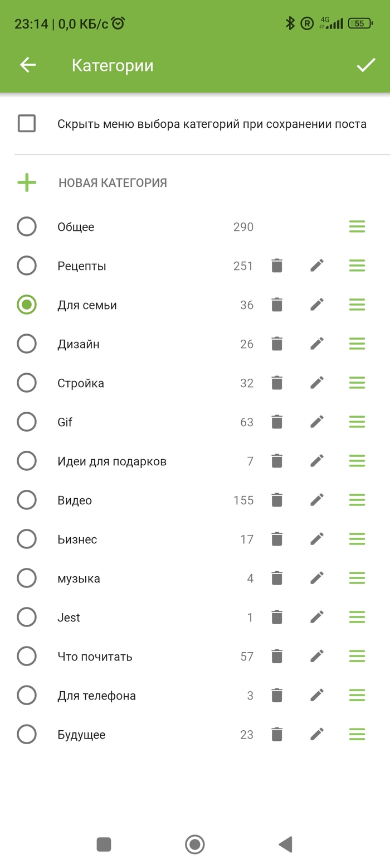Screen dimensions: 390x868
Task: Delete the Рецепты category
Action: (x=277, y=266)
